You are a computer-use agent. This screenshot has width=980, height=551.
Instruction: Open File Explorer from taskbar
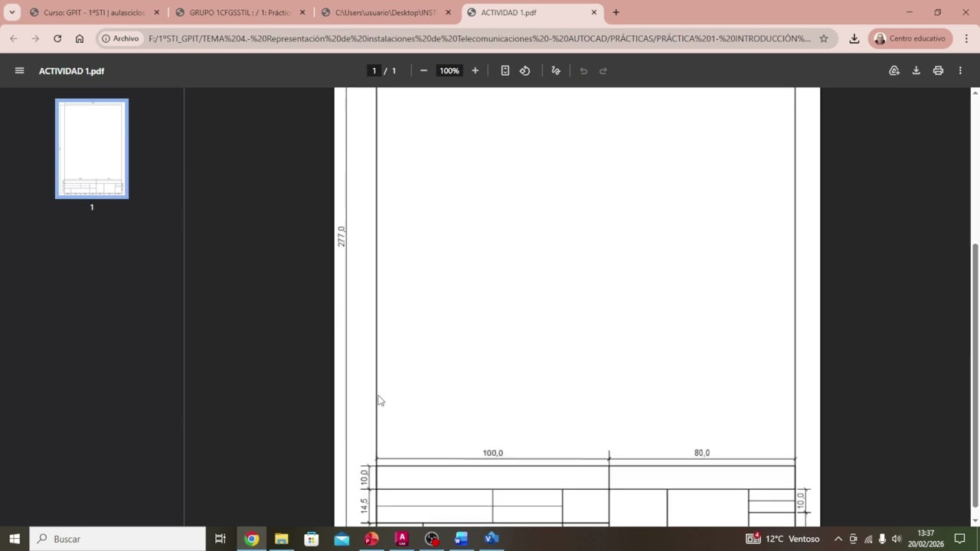pos(281,539)
